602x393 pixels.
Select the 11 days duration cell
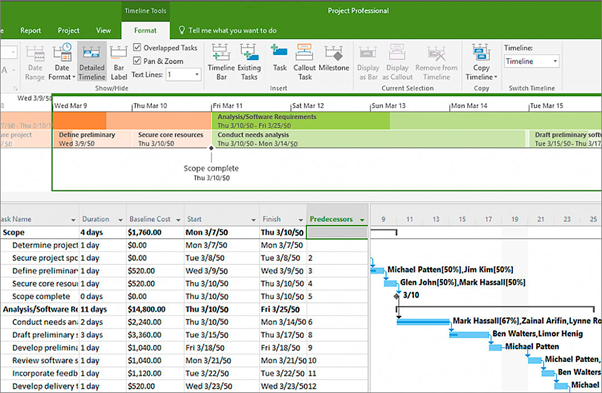click(x=103, y=309)
